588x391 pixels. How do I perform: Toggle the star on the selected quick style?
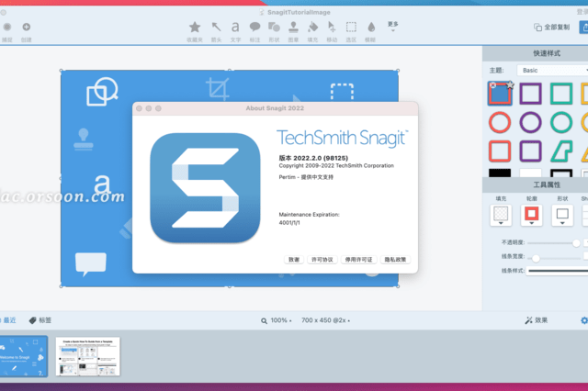tap(510, 85)
